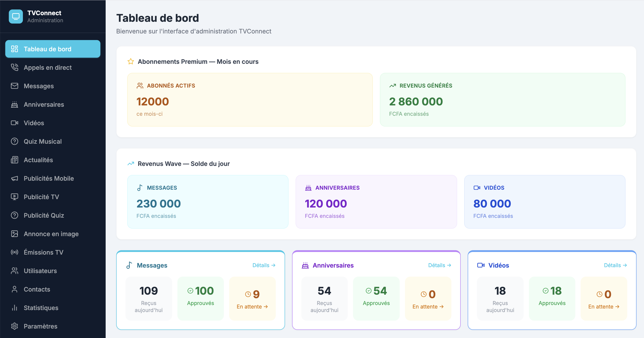The width and height of the screenshot is (644, 338).
Task: Open Paramètres settings page
Action: tap(53, 327)
